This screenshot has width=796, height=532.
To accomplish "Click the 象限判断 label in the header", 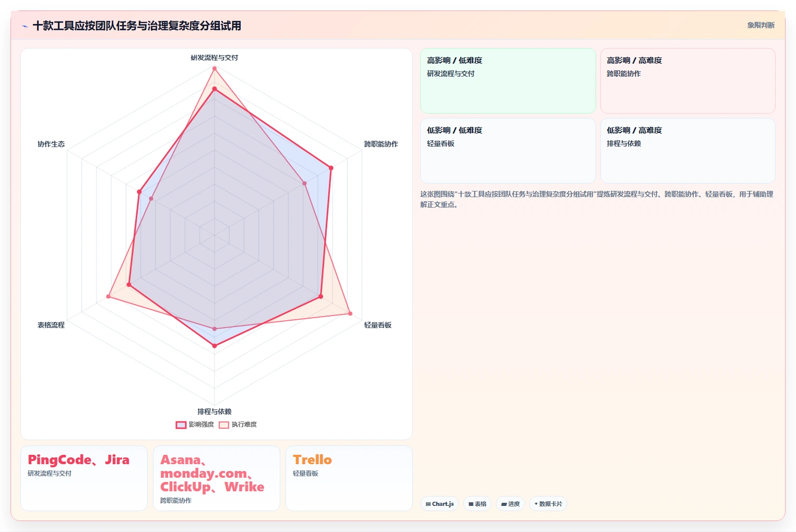I will (761, 25).
